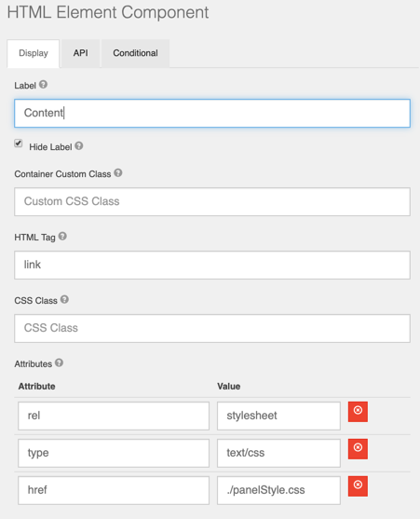
Task: Switch to the API tab
Action: 81,53
